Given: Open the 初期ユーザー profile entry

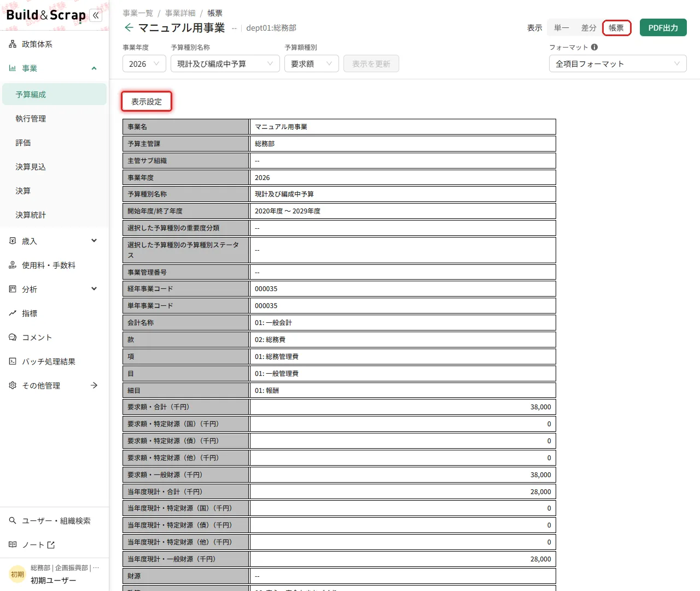Looking at the screenshot, I should pos(54,581).
